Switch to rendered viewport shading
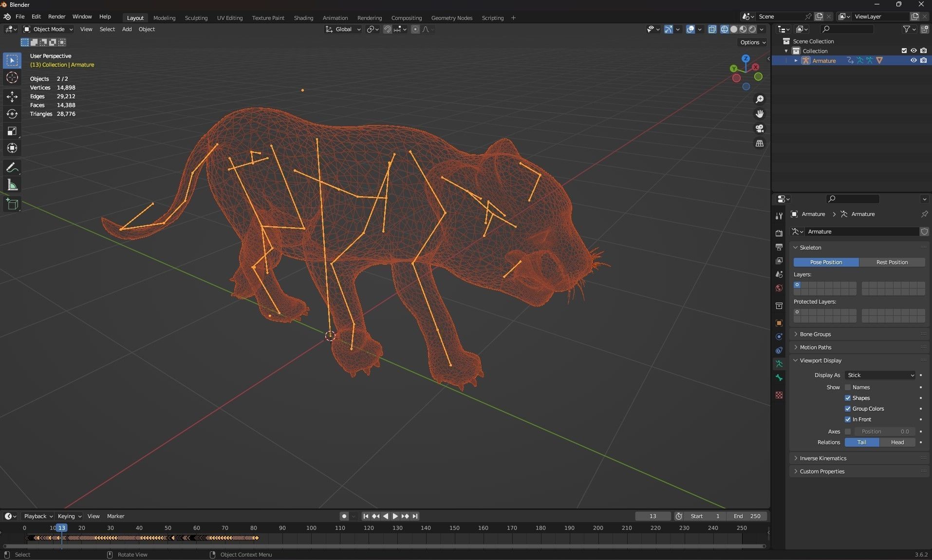Screen dimensions: 932x560 click(x=752, y=29)
